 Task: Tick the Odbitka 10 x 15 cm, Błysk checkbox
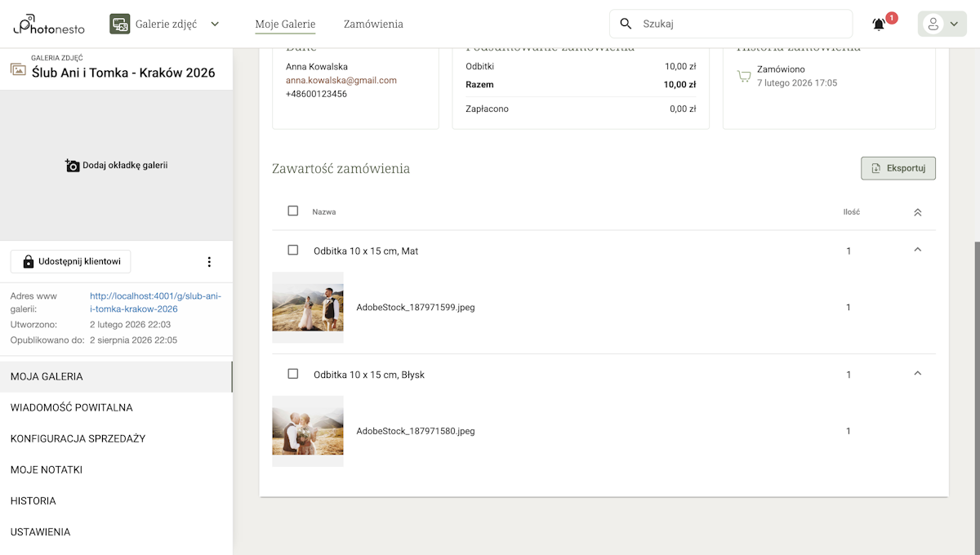pyautogui.click(x=293, y=374)
